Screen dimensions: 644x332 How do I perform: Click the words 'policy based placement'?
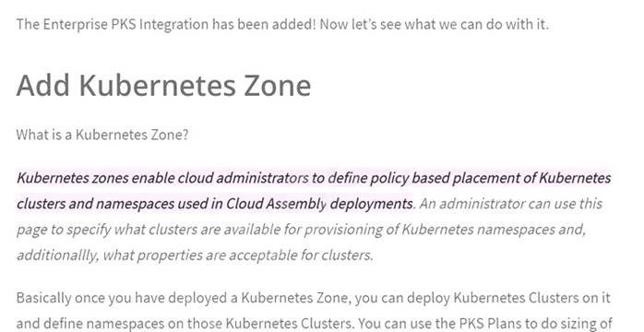(410, 178)
